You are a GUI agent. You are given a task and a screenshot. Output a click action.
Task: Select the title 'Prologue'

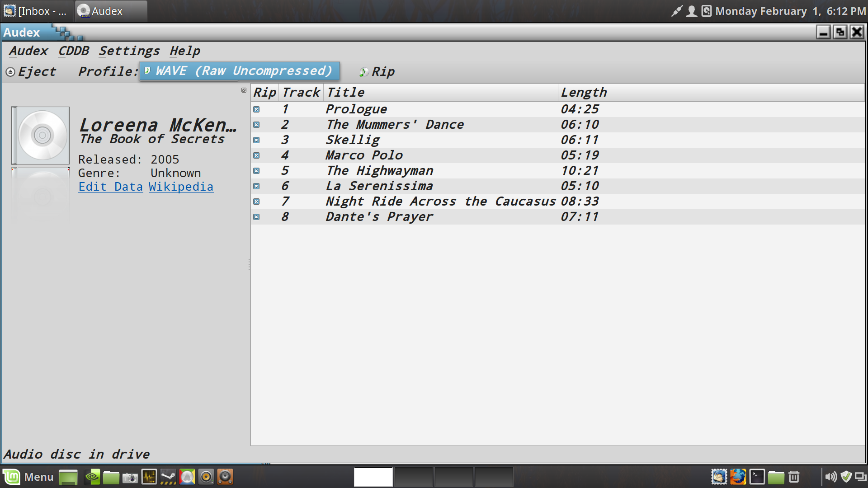point(356,109)
